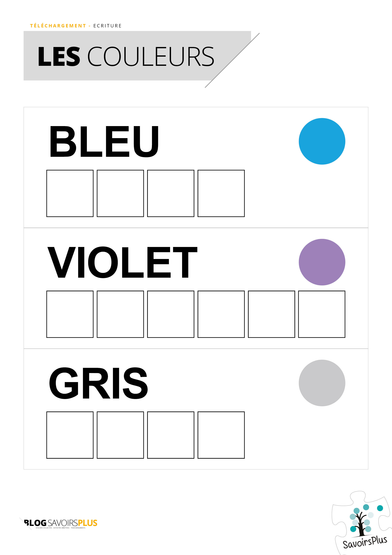Click the LES COULEURS title banner
The height and width of the screenshot is (555, 392).
126,56
